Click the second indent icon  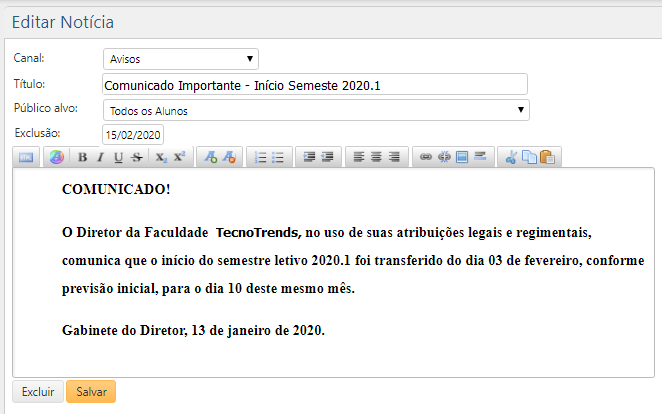327,157
